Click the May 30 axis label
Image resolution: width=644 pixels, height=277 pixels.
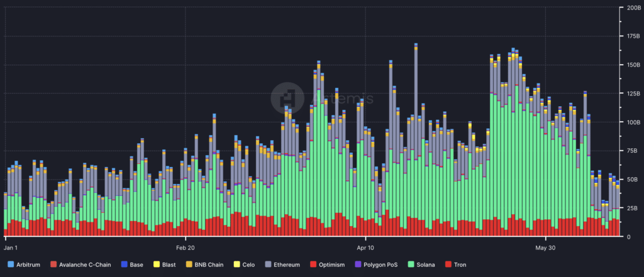(x=545, y=248)
